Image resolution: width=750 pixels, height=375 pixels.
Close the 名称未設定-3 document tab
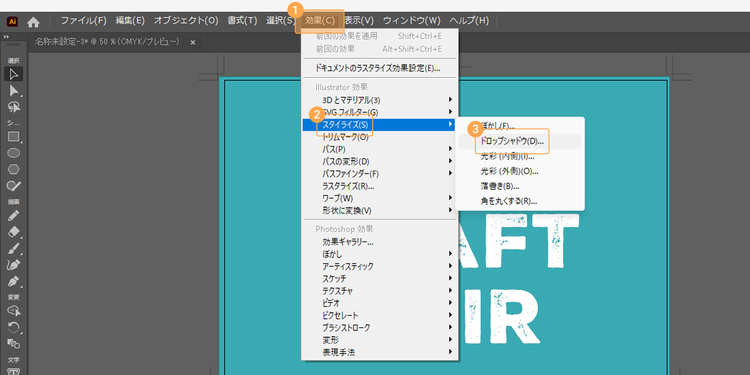click(x=193, y=42)
